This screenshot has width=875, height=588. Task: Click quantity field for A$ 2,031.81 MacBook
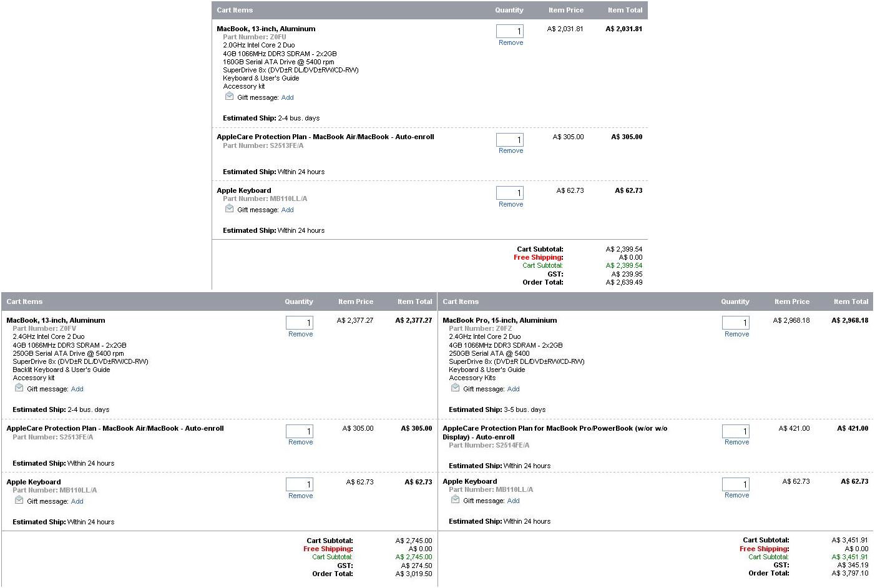click(510, 31)
